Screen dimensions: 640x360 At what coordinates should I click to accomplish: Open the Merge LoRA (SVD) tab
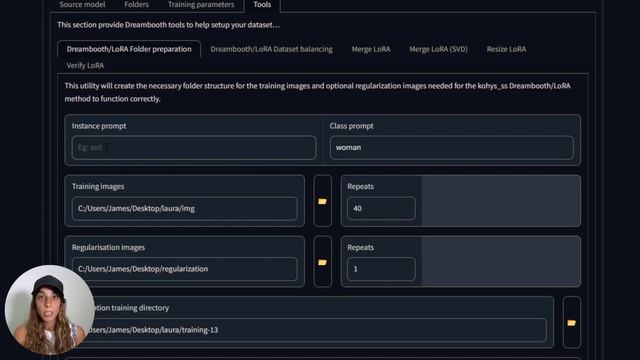pos(438,49)
